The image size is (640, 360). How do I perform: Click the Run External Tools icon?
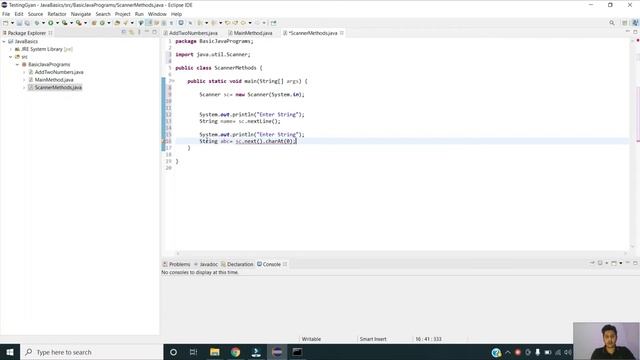click(79, 23)
